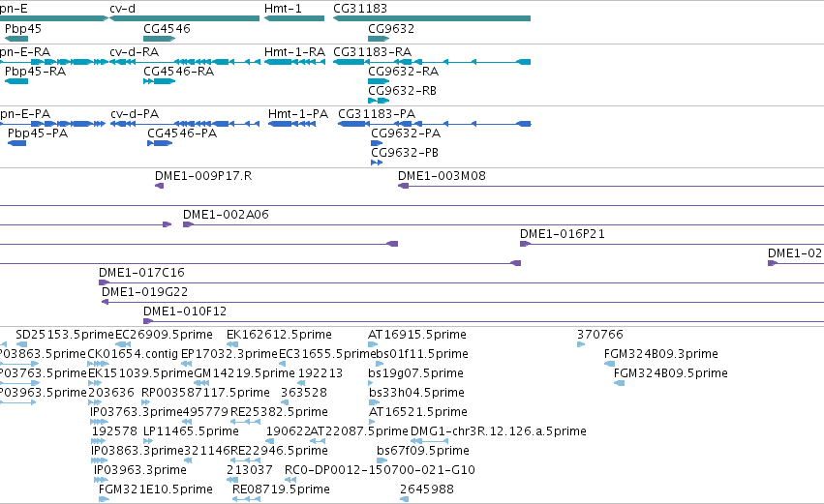Select EST RE25382.5prime
824x504 pixels.
[x=245, y=422]
